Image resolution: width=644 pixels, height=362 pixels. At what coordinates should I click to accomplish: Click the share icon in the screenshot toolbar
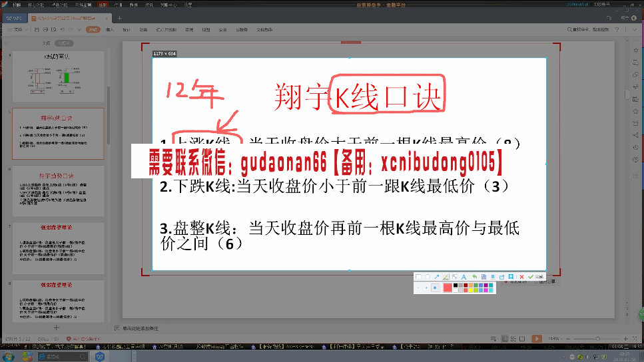pos(502,277)
